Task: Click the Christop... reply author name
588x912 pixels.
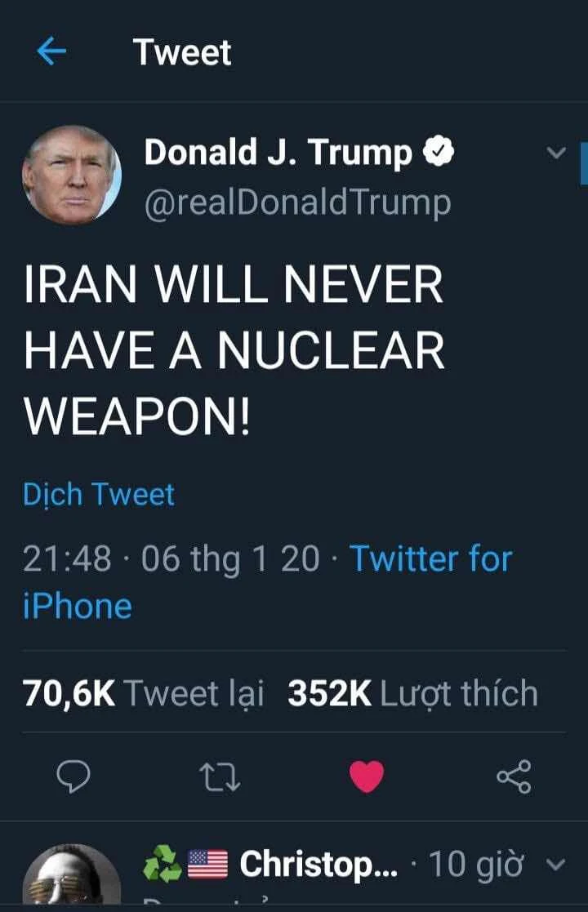Action: tap(318, 865)
